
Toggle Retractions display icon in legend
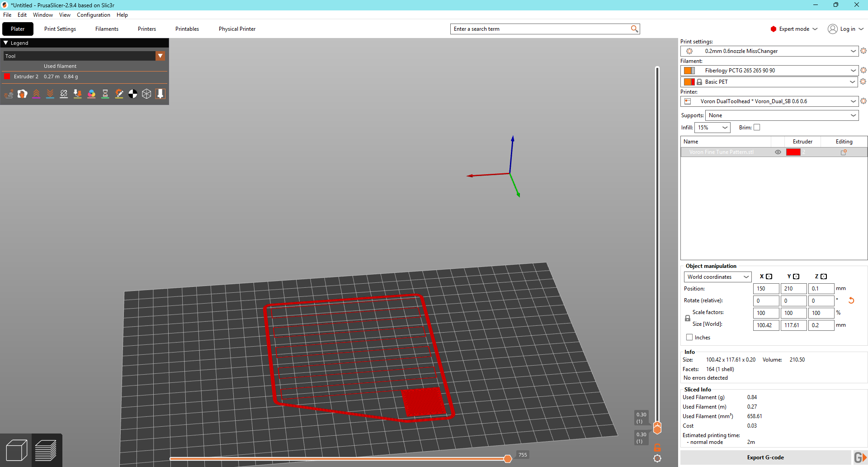[x=37, y=94]
